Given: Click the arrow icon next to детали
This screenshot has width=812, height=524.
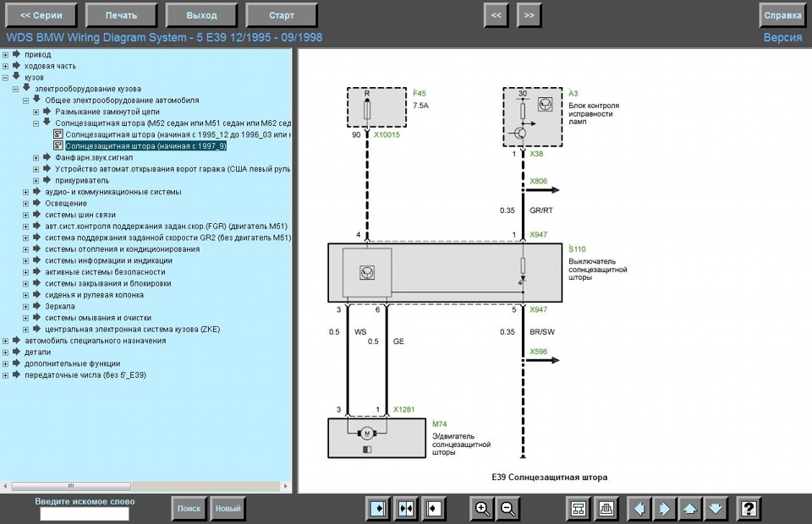Looking at the screenshot, I should point(17,352).
